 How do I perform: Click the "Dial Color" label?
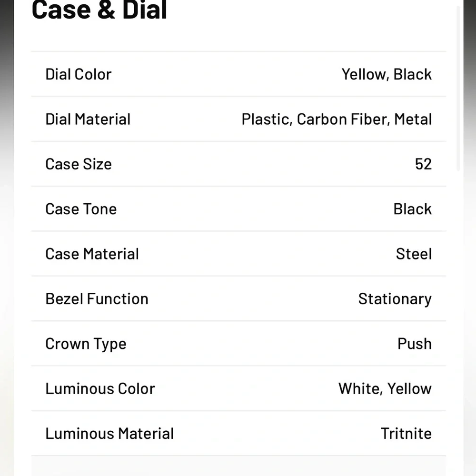[78, 74]
